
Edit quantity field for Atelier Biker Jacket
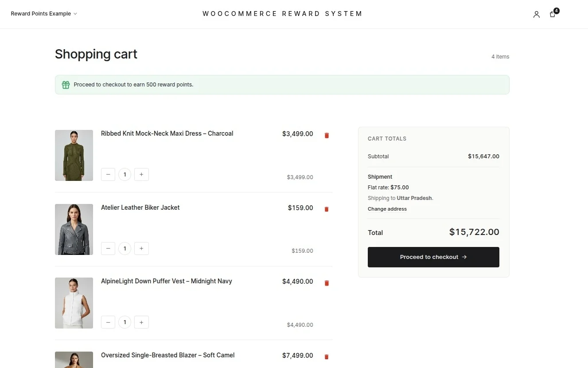[125, 248]
